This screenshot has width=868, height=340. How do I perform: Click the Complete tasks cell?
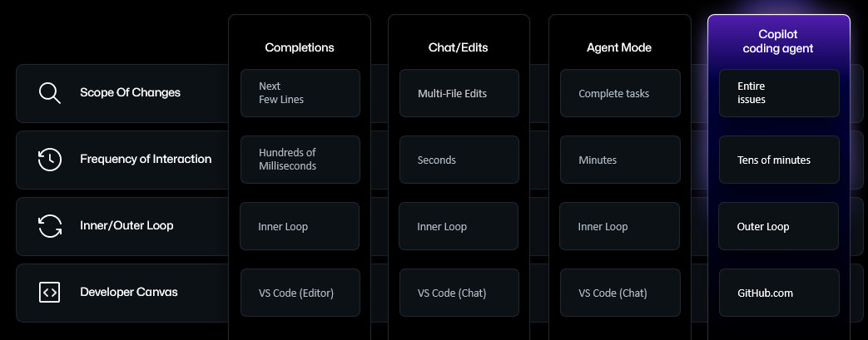[619, 93]
